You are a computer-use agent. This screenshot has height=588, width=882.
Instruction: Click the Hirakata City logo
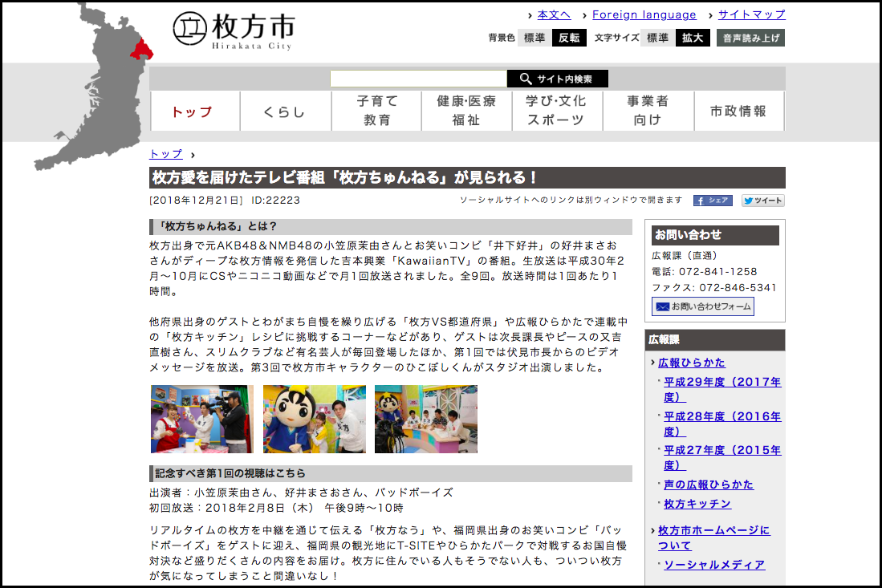(x=234, y=30)
